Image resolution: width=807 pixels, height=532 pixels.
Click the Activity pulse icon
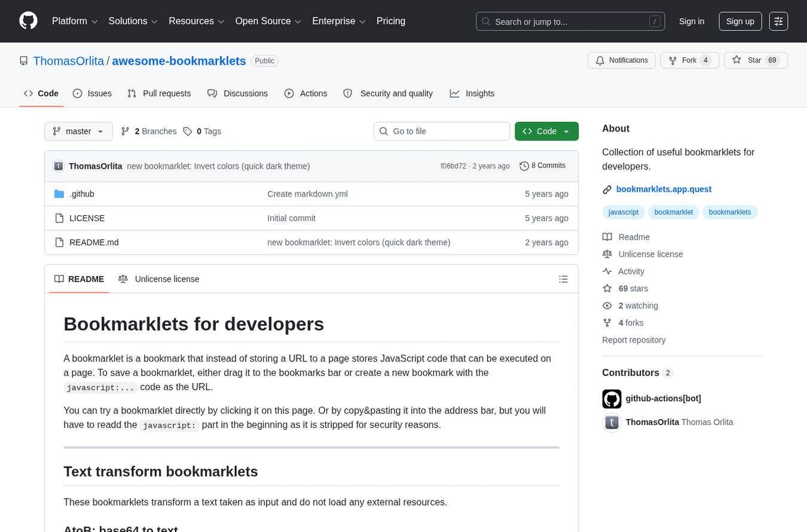tap(607, 271)
